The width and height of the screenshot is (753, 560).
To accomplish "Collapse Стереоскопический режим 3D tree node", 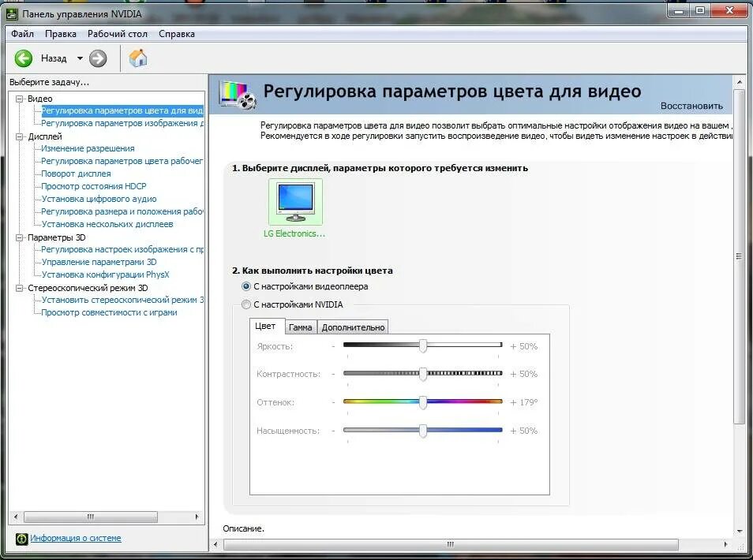I will point(20,288).
